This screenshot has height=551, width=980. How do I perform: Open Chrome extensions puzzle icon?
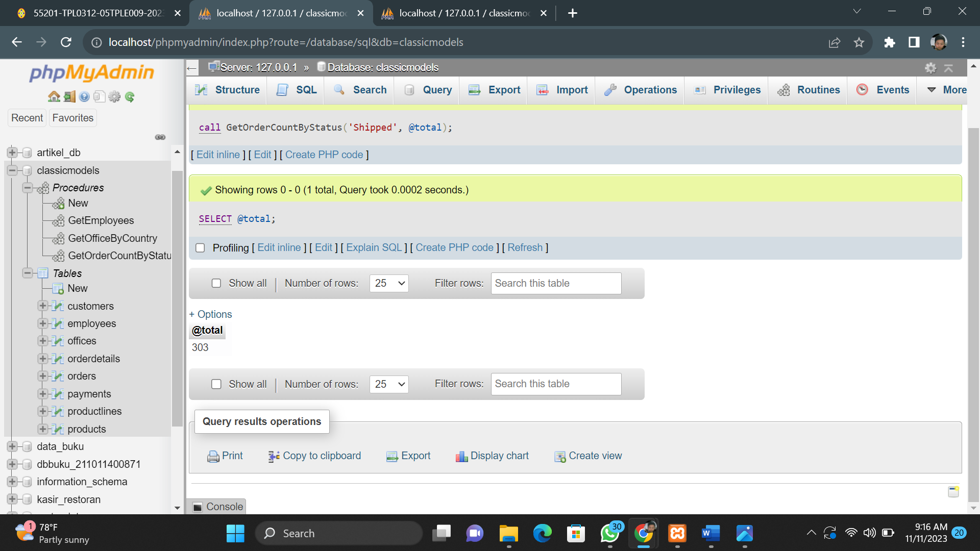(890, 42)
